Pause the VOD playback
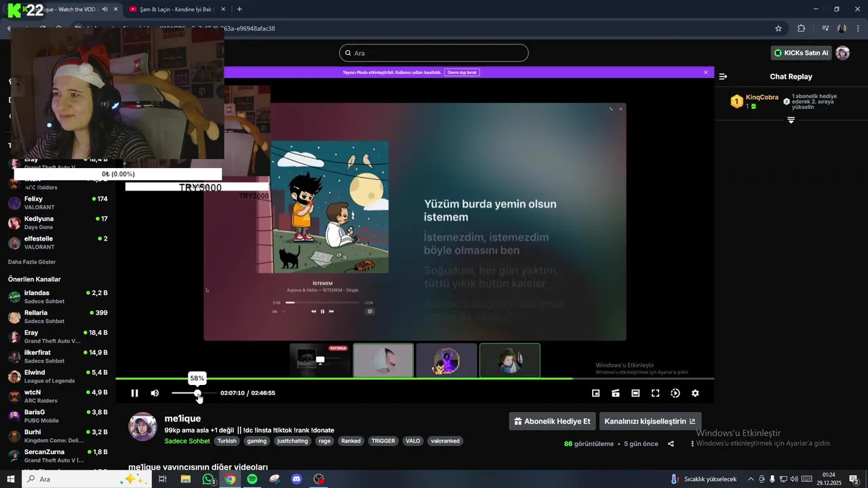This screenshot has width=868, height=488. 134,393
